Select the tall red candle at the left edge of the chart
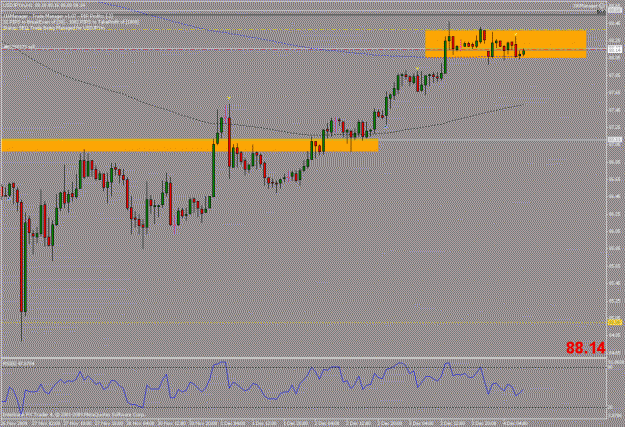This screenshot has height=427, width=625. coord(22,257)
